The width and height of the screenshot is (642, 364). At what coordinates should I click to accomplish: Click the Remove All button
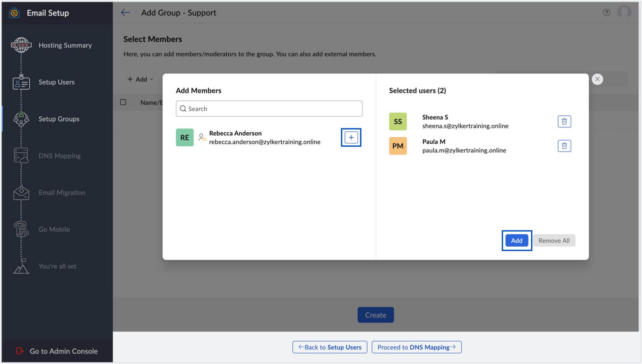click(553, 240)
